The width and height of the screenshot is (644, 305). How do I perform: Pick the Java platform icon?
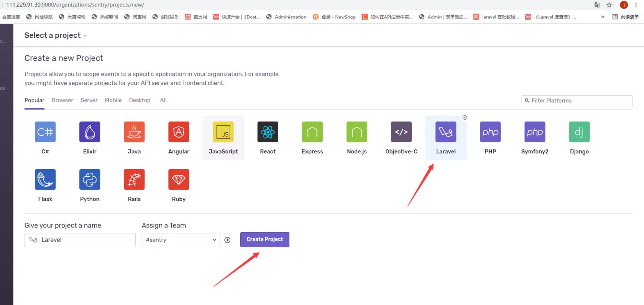pyautogui.click(x=134, y=132)
